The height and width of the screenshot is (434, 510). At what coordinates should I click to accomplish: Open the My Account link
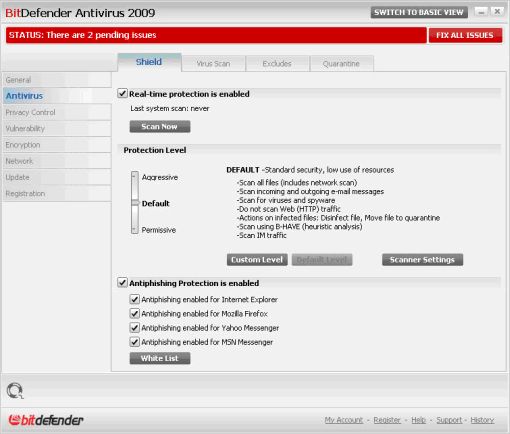[x=344, y=420]
